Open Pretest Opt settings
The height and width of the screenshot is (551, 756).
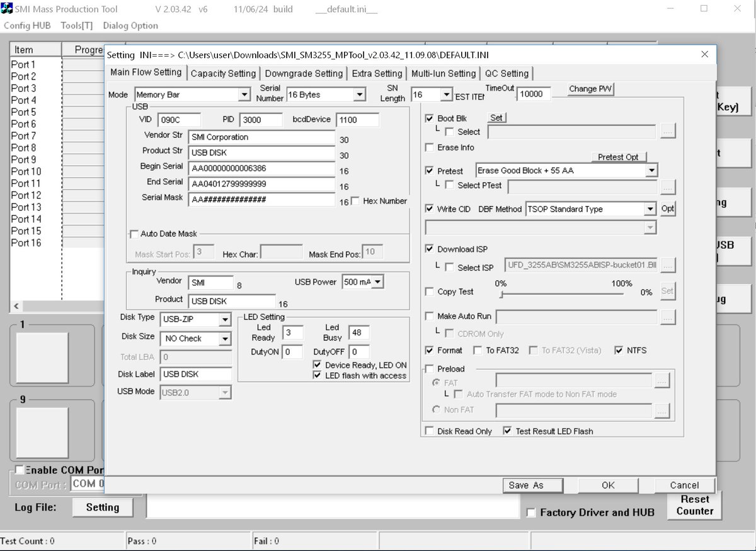click(619, 157)
